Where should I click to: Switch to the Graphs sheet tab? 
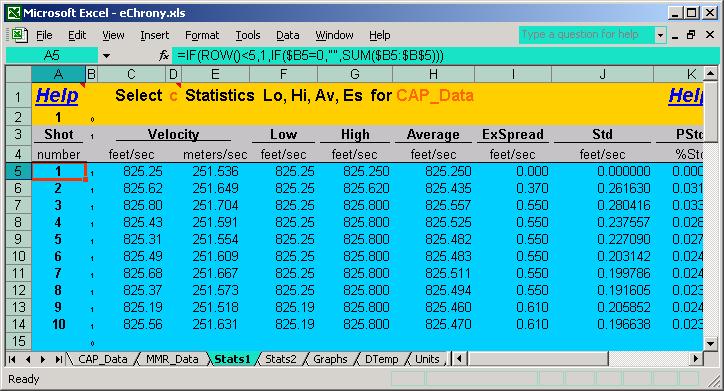coord(330,359)
